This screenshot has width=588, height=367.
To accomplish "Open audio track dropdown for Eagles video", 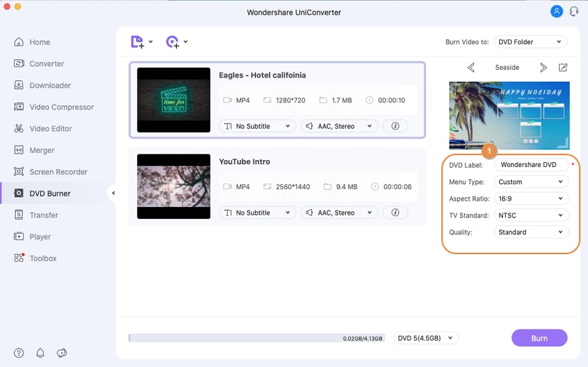I will coord(339,126).
